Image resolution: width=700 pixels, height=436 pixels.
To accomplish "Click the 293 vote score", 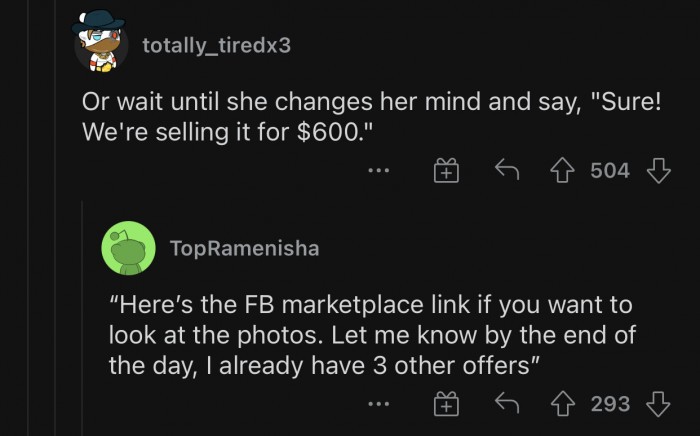I will click(610, 404).
